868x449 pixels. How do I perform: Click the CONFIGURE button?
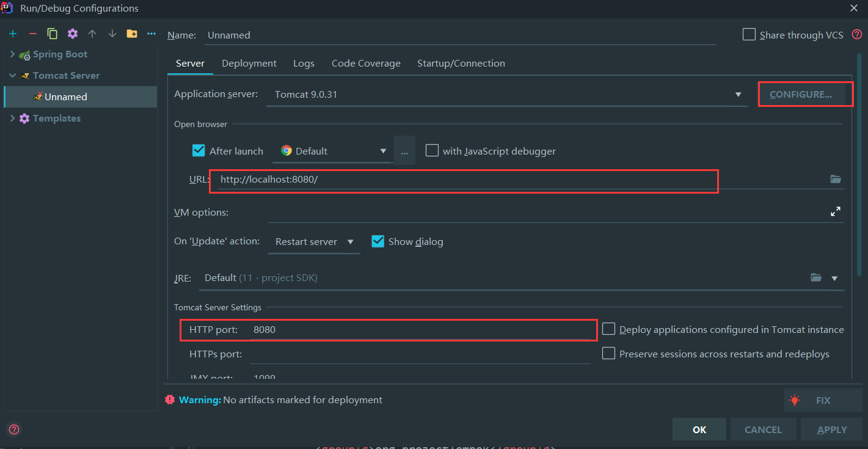(804, 94)
